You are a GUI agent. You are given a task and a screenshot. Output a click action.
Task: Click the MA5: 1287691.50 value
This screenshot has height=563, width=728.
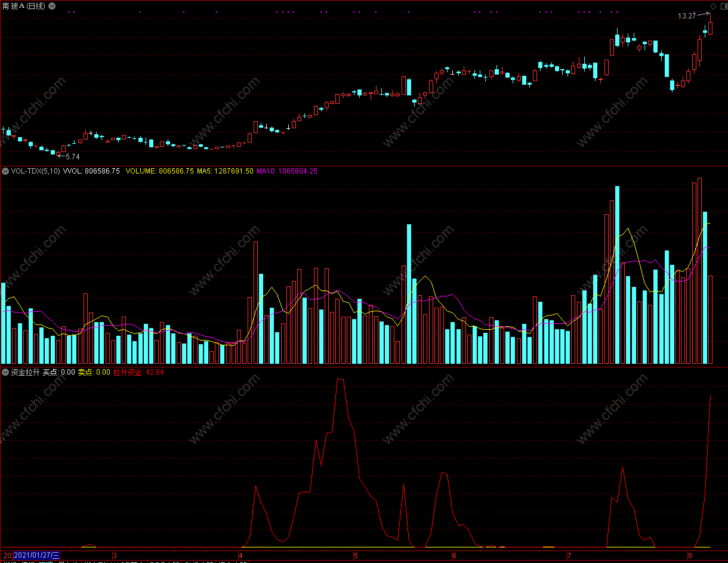225,171
